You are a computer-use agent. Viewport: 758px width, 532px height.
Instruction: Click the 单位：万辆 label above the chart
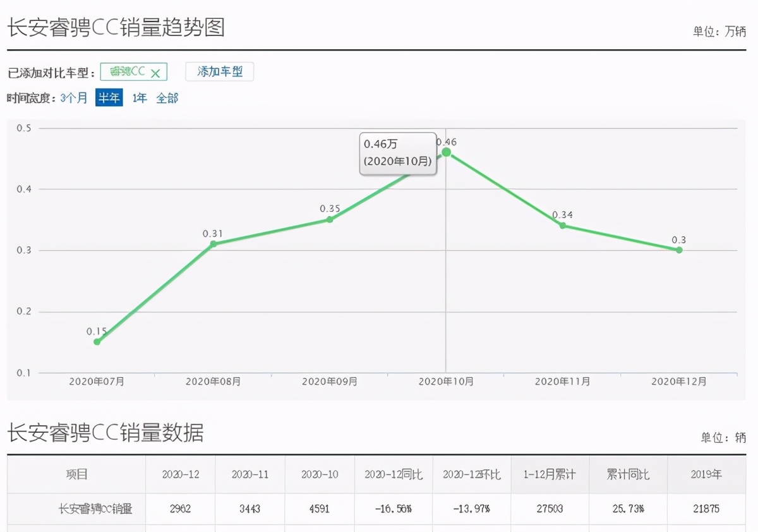tap(719, 32)
